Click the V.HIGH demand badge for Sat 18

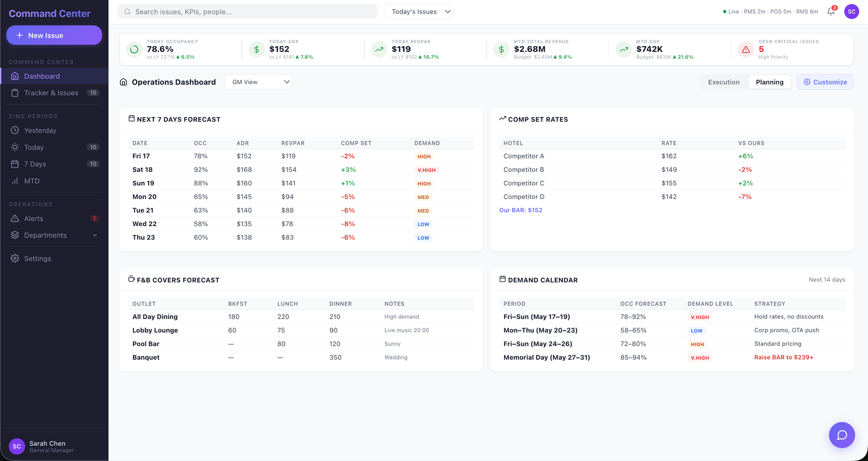click(x=426, y=170)
